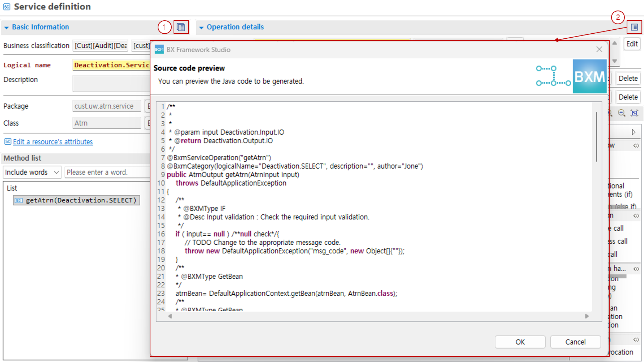The height and width of the screenshot is (362, 644).
Task: Collapse the Basic Information section
Action: pos(7,28)
